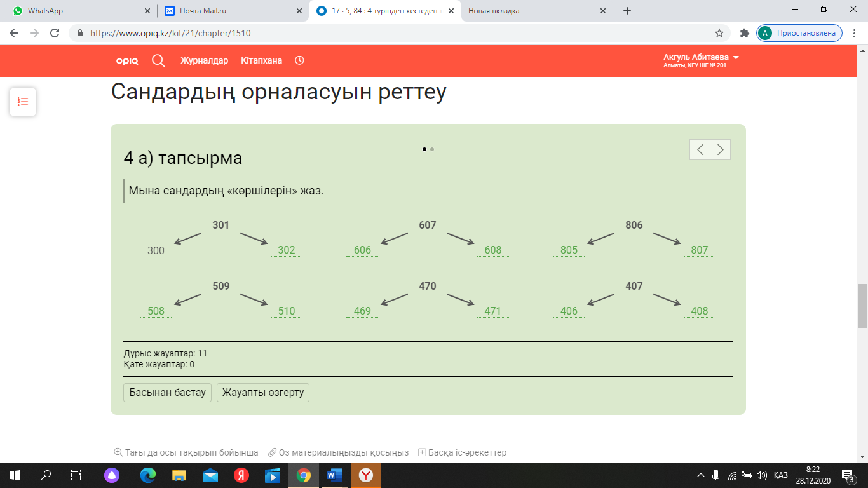The width and height of the screenshot is (868, 488).
Task: Open Microsoft Word from taskbar
Action: coord(335,475)
